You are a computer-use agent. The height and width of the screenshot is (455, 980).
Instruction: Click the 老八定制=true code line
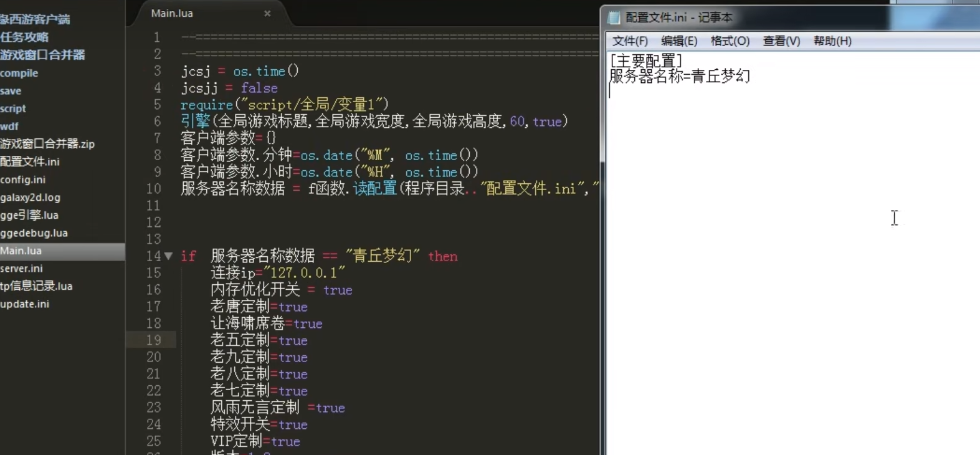tap(259, 374)
